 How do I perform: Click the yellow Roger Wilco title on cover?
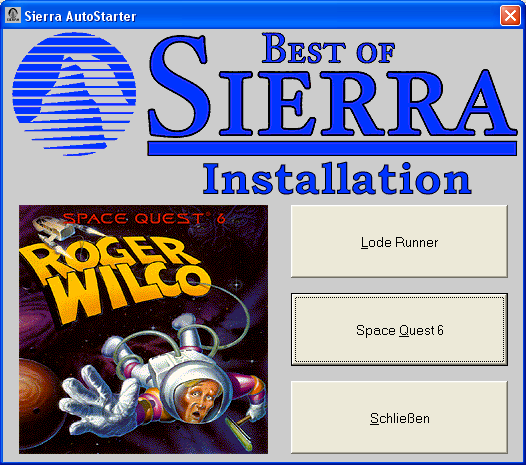pyautogui.click(x=114, y=278)
